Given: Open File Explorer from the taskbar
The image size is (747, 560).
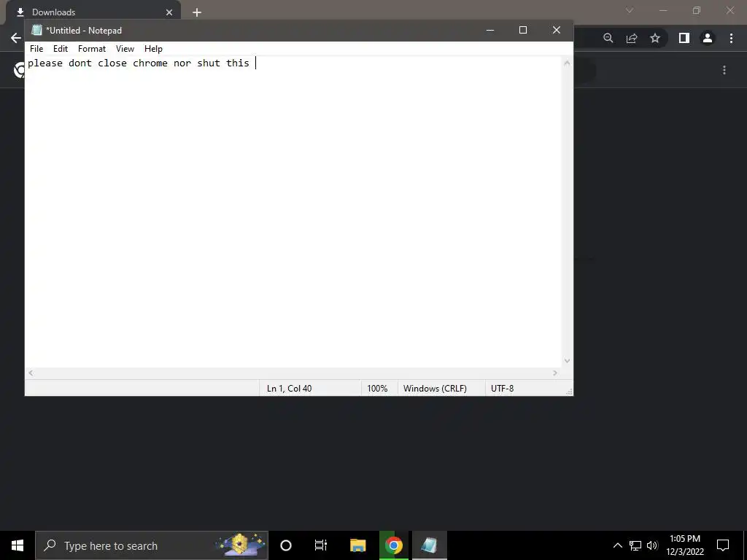Looking at the screenshot, I should [357, 545].
